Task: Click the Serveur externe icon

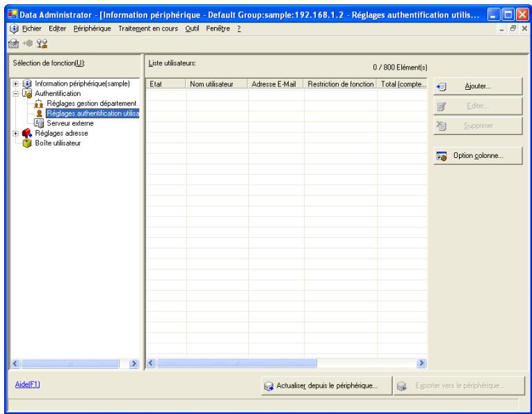Action: coord(39,123)
